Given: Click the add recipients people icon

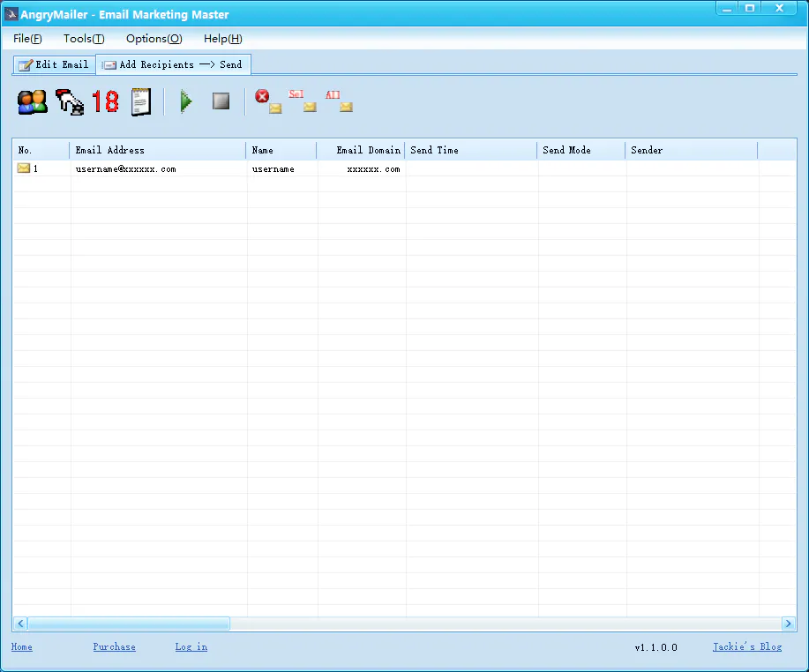Looking at the screenshot, I should pos(32,101).
